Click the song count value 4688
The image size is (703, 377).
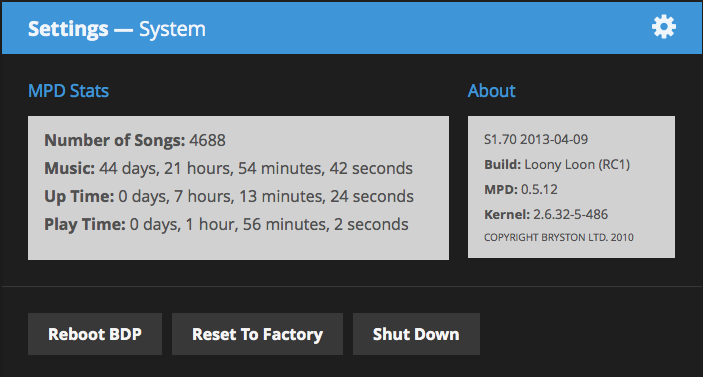(x=207, y=140)
